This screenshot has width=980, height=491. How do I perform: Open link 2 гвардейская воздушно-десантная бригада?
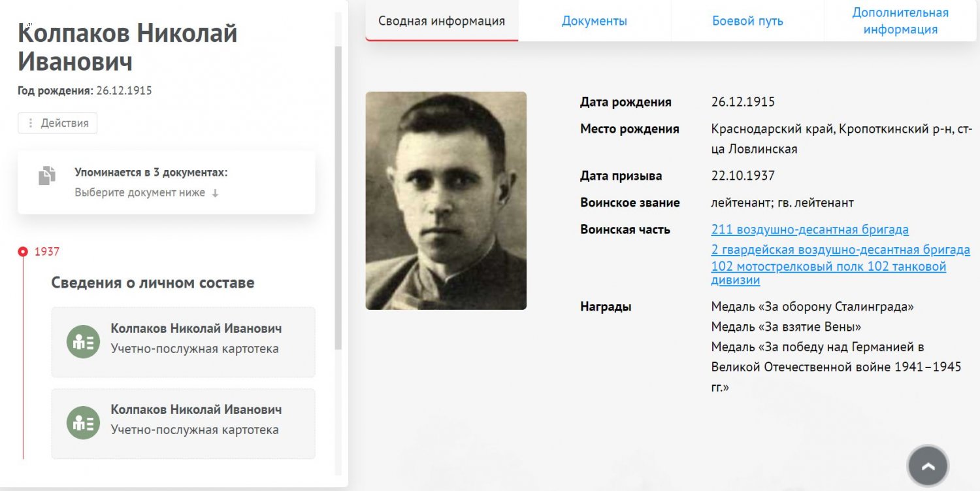point(840,250)
